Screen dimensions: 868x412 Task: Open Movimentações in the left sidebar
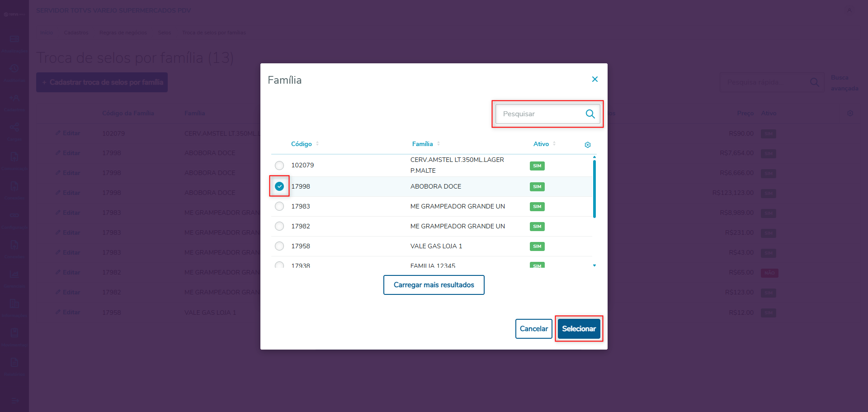14,338
